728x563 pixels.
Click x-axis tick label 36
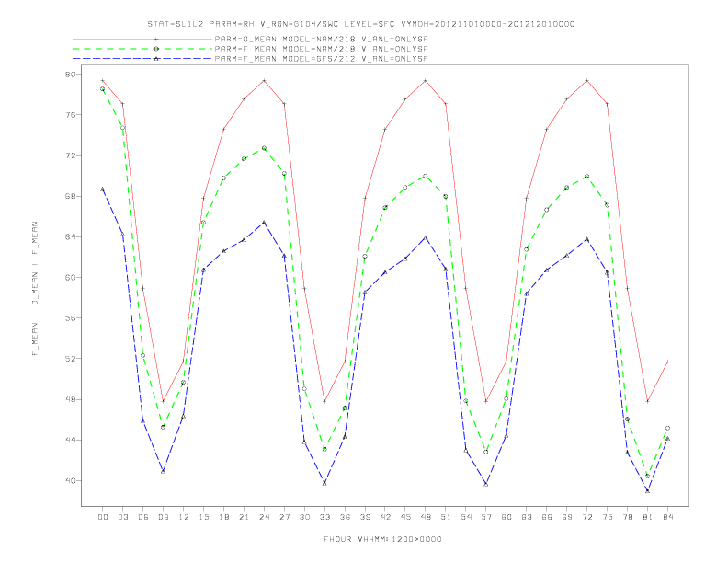(345, 517)
